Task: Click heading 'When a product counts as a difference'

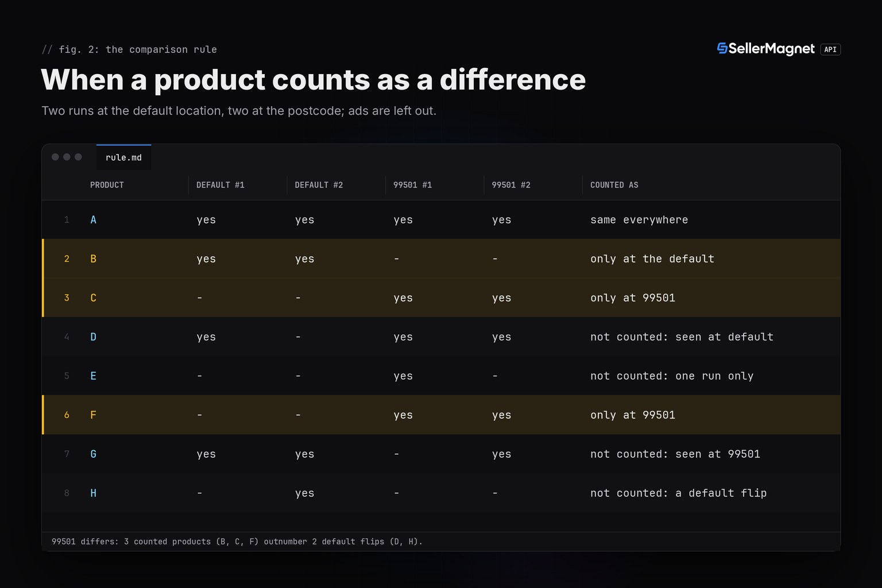Action: click(x=314, y=80)
